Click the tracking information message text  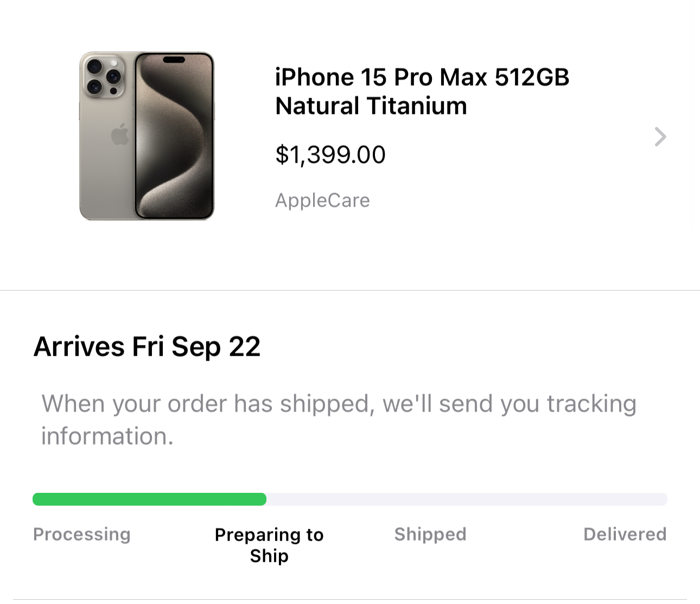pos(339,420)
